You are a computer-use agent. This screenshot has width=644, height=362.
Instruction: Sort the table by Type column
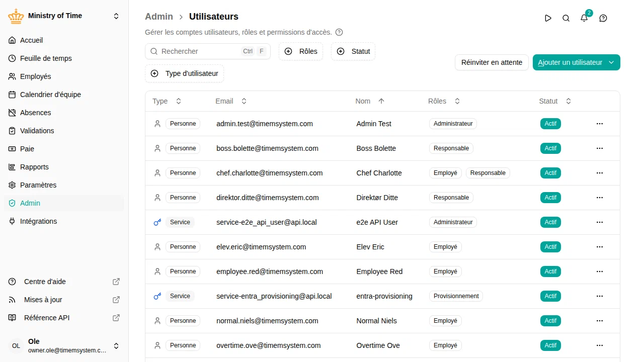coord(167,101)
